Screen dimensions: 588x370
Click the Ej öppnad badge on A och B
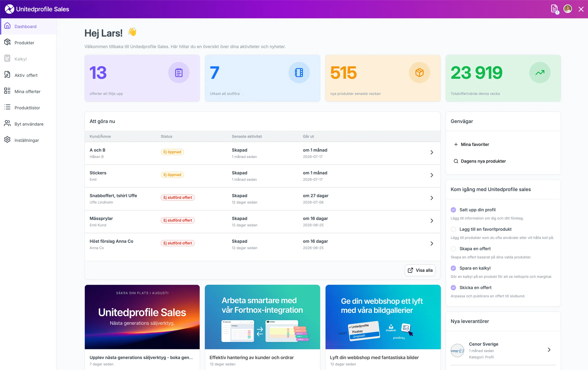(x=172, y=152)
